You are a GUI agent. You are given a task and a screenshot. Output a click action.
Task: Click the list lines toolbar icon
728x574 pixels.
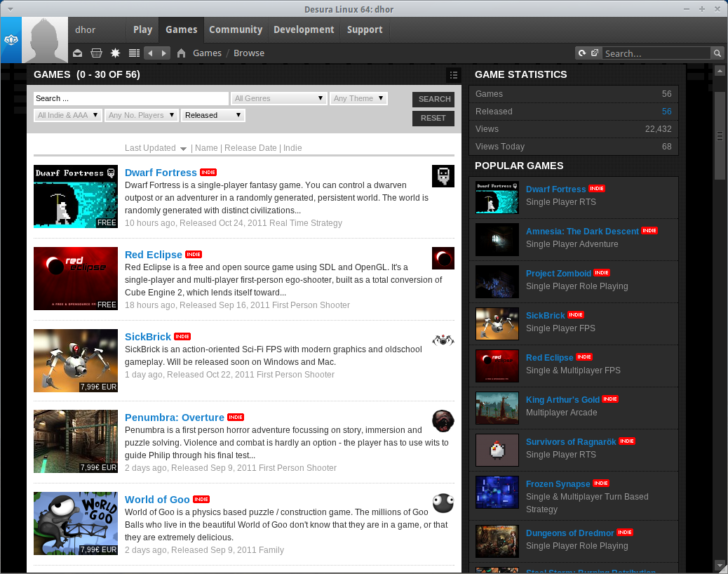[x=134, y=53]
